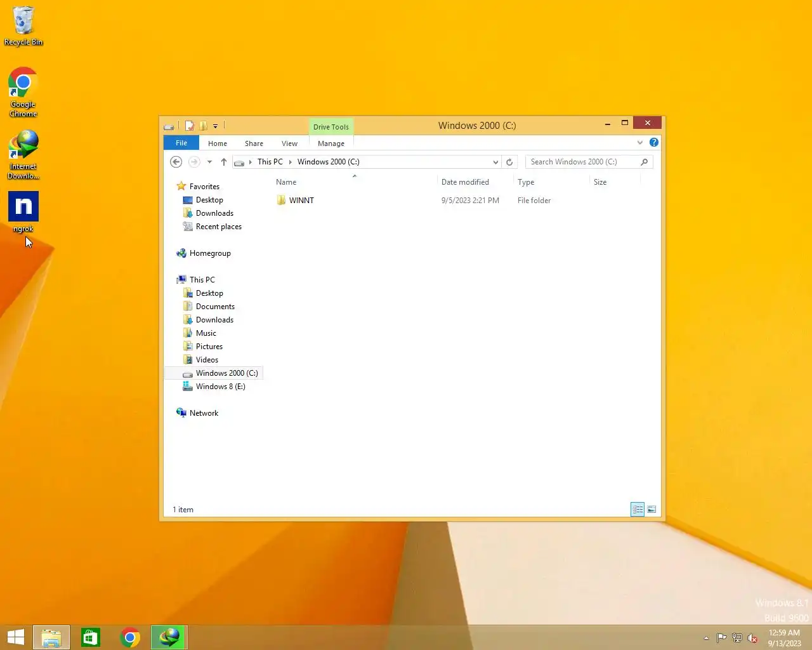The width and height of the screenshot is (812, 650).
Task: Sort by the Size column header
Action: (615, 182)
